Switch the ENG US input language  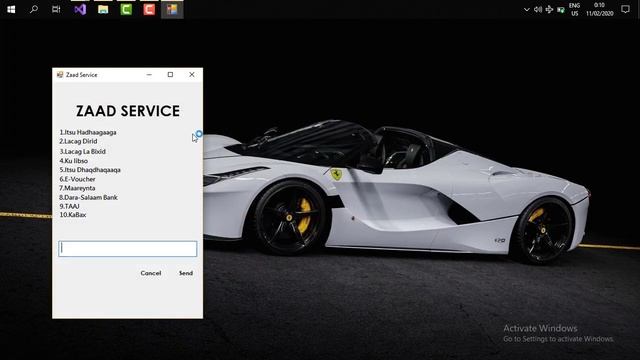coord(575,9)
